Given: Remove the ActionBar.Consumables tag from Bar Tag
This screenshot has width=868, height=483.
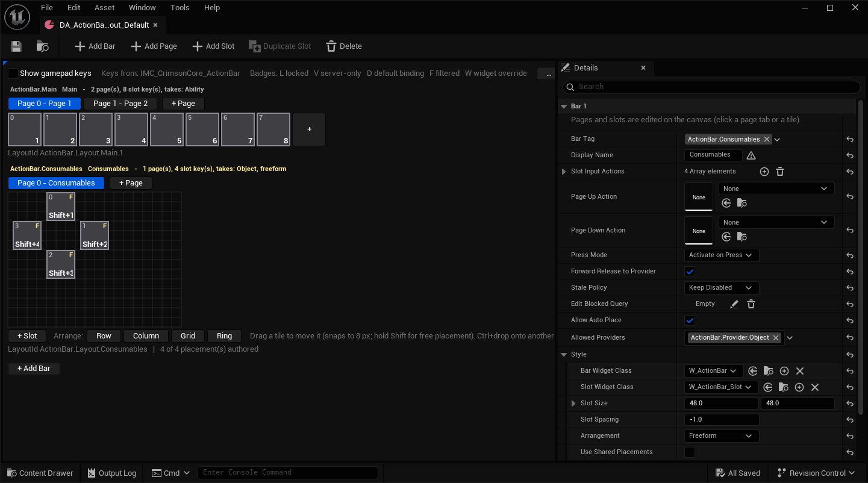Looking at the screenshot, I should pyautogui.click(x=767, y=139).
